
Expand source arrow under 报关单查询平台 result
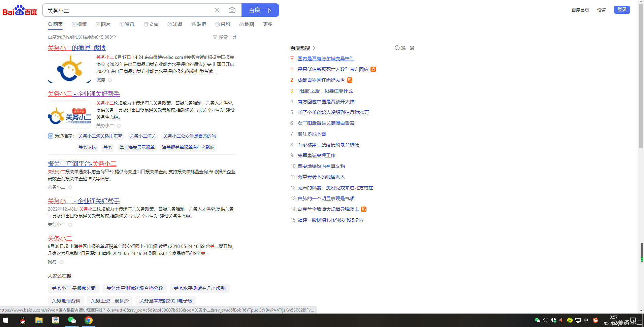70,187
